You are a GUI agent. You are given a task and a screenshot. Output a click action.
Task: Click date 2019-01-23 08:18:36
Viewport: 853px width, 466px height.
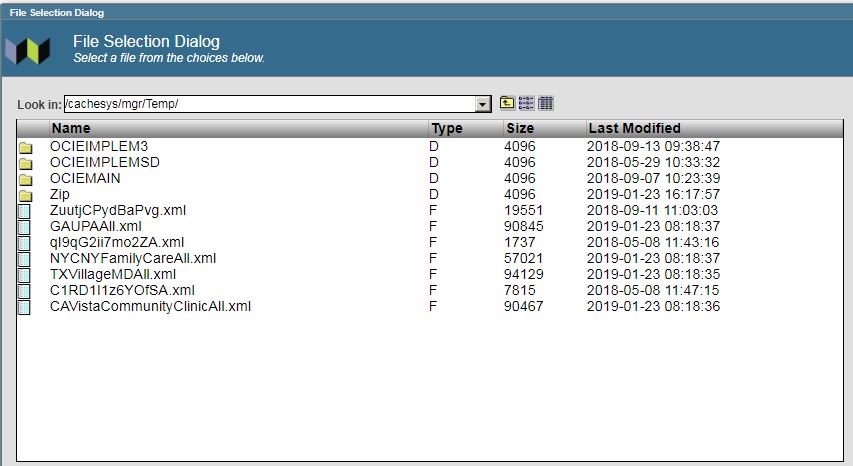(x=653, y=307)
